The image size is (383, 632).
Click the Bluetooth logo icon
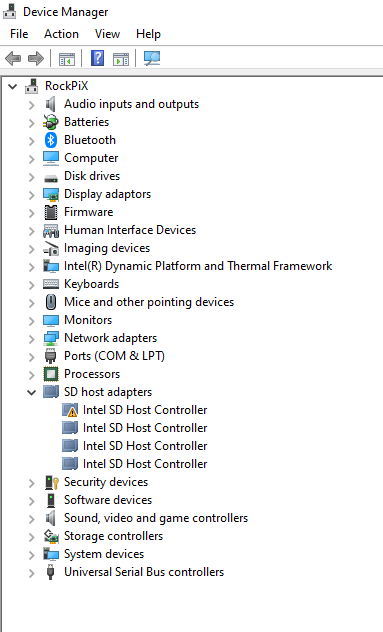pos(51,140)
